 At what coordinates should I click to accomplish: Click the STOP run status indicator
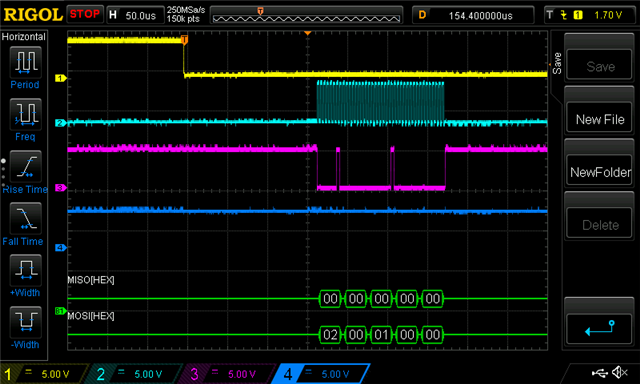click(84, 14)
